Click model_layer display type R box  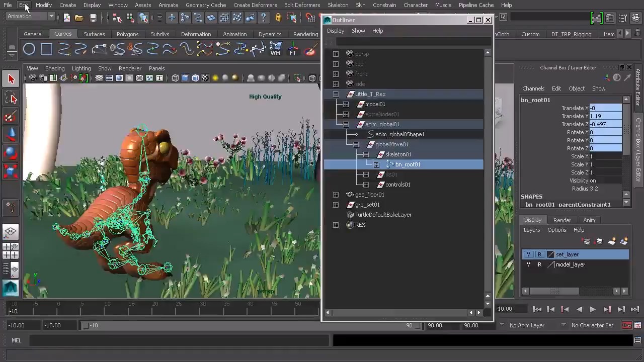(539, 264)
